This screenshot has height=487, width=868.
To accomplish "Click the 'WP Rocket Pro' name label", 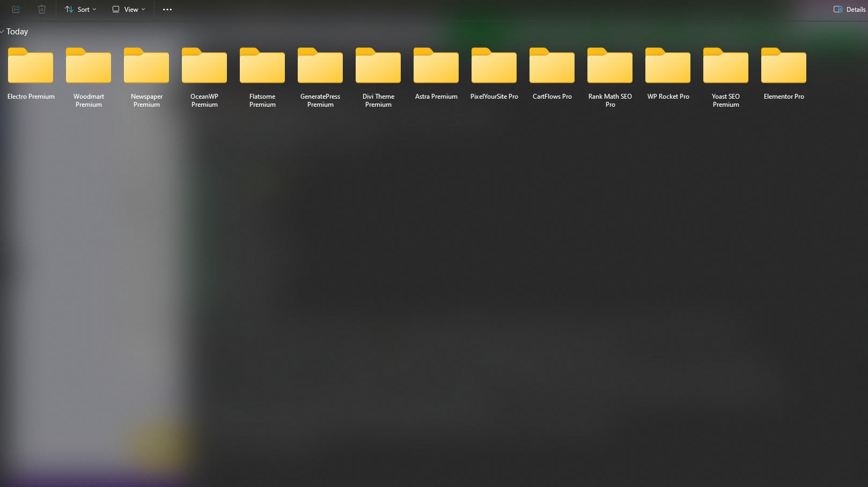I will pyautogui.click(x=668, y=97).
